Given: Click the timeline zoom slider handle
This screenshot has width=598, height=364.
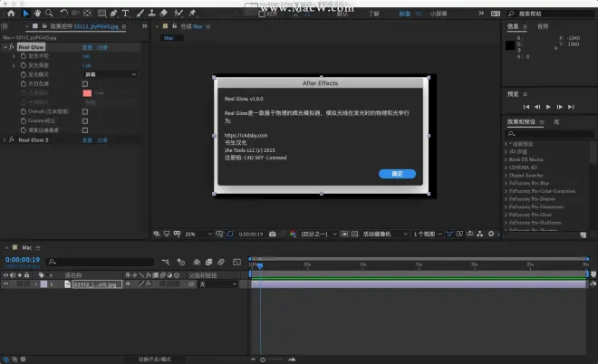Looking at the screenshot, I should 263,359.
